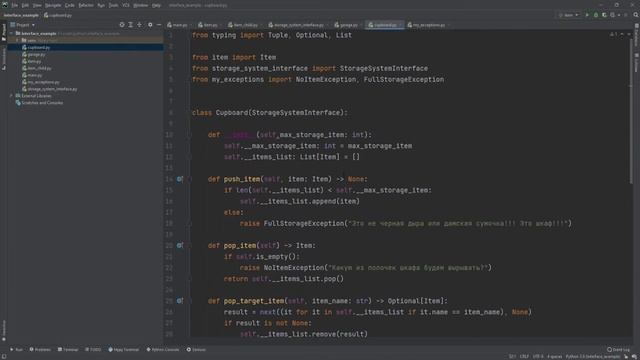Click the pop_target_item override gutter icon
Image resolution: width=640 pixels, height=360 pixels.
[x=180, y=301]
